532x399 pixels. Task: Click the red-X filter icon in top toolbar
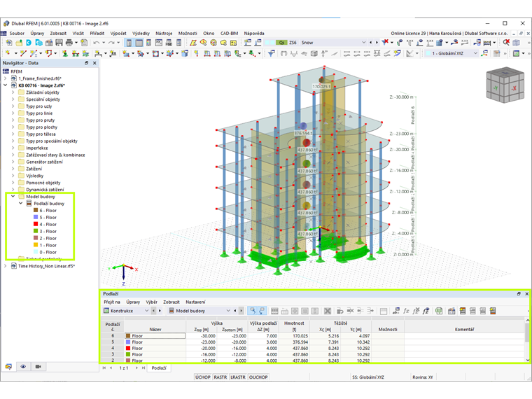point(385,43)
